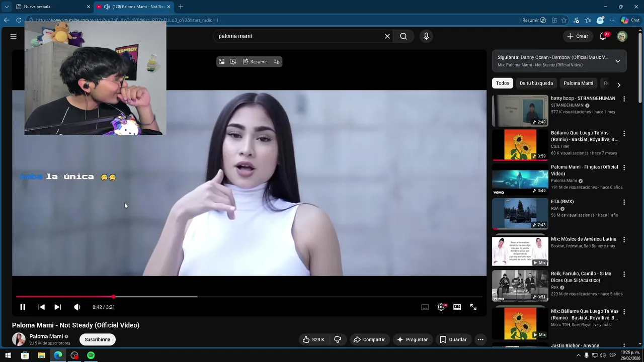The width and height of the screenshot is (644, 362).
Task: Open the tab list dropdown arrow
Action: (x=6, y=7)
